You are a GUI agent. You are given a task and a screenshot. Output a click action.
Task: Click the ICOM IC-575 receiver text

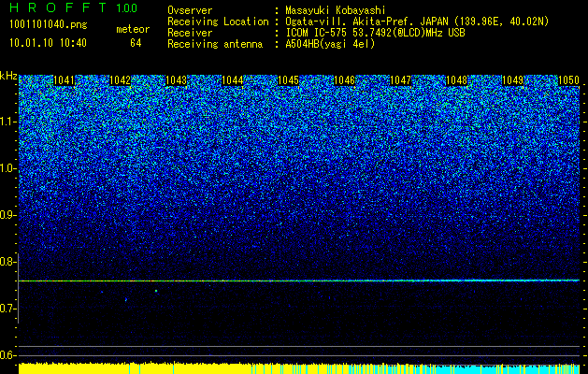click(x=375, y=33)
